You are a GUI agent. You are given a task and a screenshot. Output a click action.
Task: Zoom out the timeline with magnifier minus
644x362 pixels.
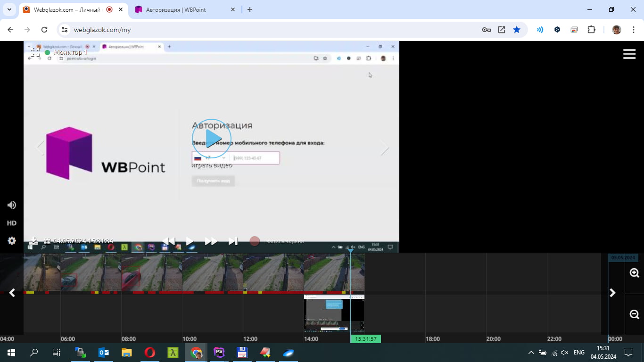click(x=634, y=314)
